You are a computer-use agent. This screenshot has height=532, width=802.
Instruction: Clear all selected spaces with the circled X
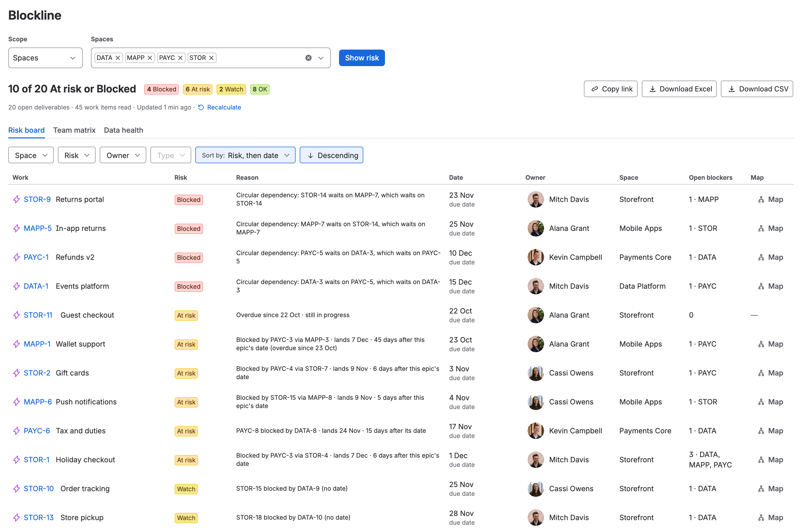pyautogui.click(x=308, y=58)
